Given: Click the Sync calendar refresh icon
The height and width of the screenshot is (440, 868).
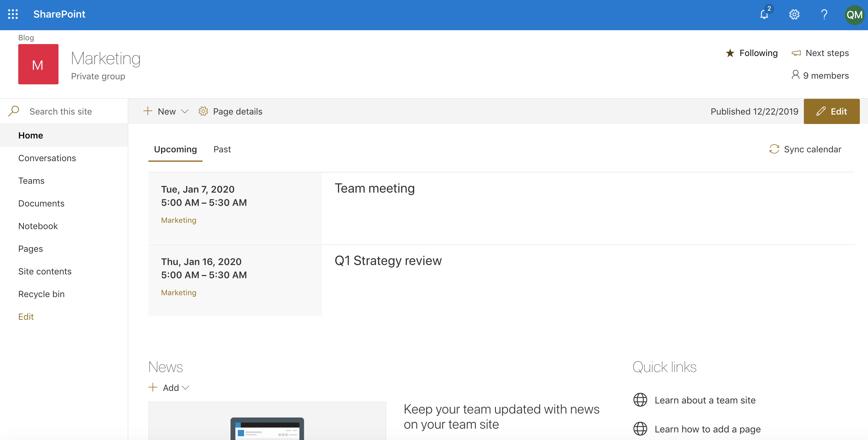Looking at the screenshot, I should [774, 149].
